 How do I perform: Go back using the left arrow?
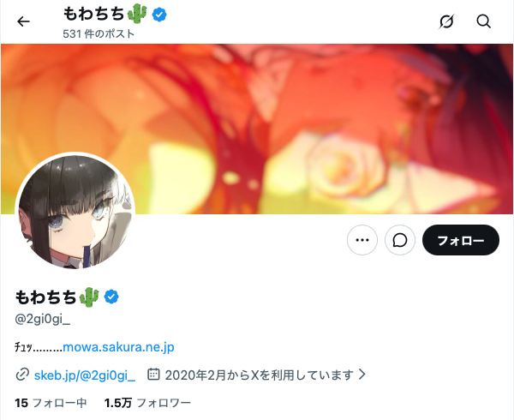tap(23, 21)
